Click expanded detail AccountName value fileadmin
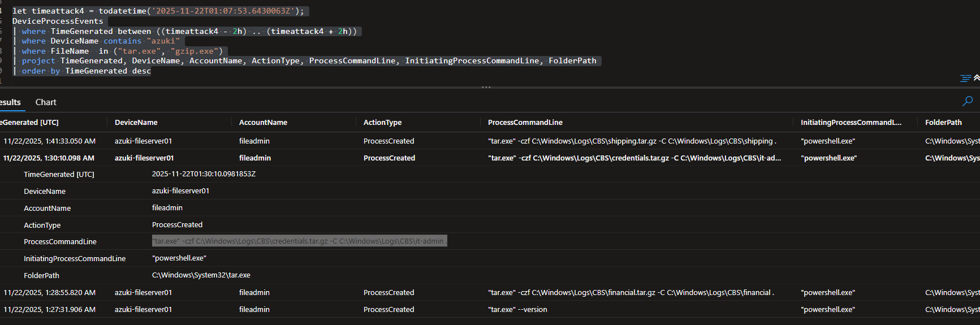Image resolution: width=980 pixels, height=325 pixels. click(167, 208)
